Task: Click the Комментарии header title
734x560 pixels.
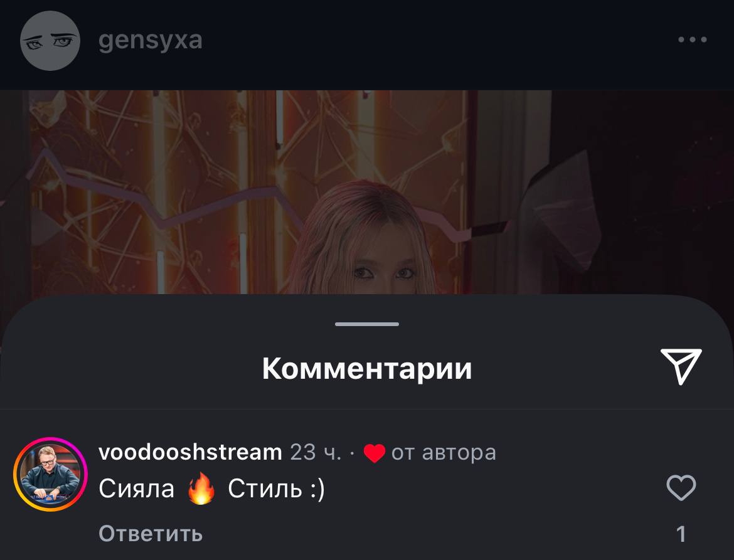Action: pyautogui.click(x=367, y=369)
